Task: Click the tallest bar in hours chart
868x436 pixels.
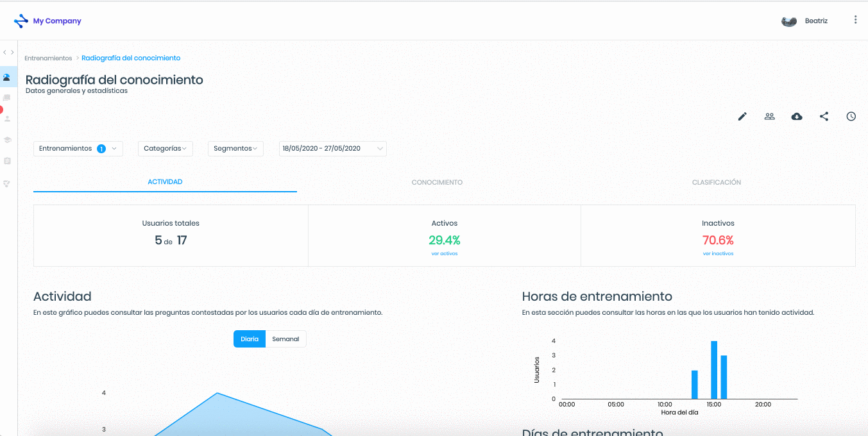Action: pyautogui.click(x=714, y=370)
